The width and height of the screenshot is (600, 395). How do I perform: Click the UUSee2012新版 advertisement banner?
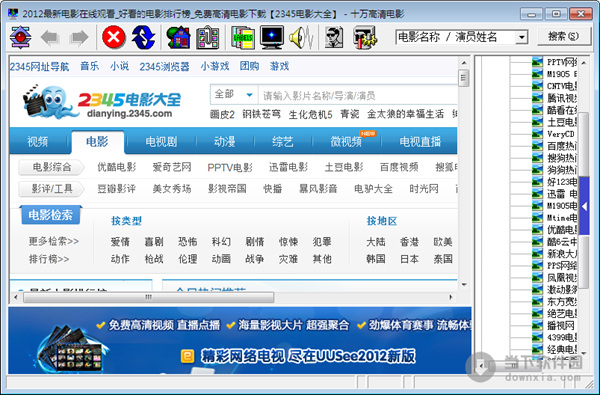click(240, 340)
